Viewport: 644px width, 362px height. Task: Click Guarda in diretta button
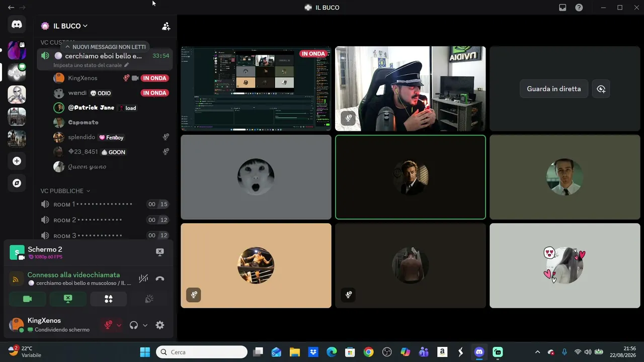pyautogui.click(x=554, y=89)
